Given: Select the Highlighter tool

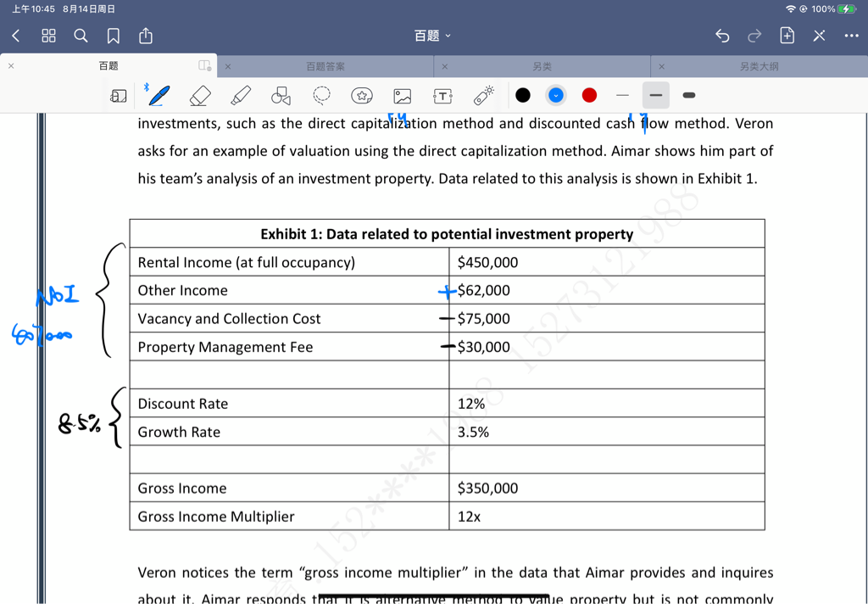Looking at the screenshot, I should coord(240,95).
